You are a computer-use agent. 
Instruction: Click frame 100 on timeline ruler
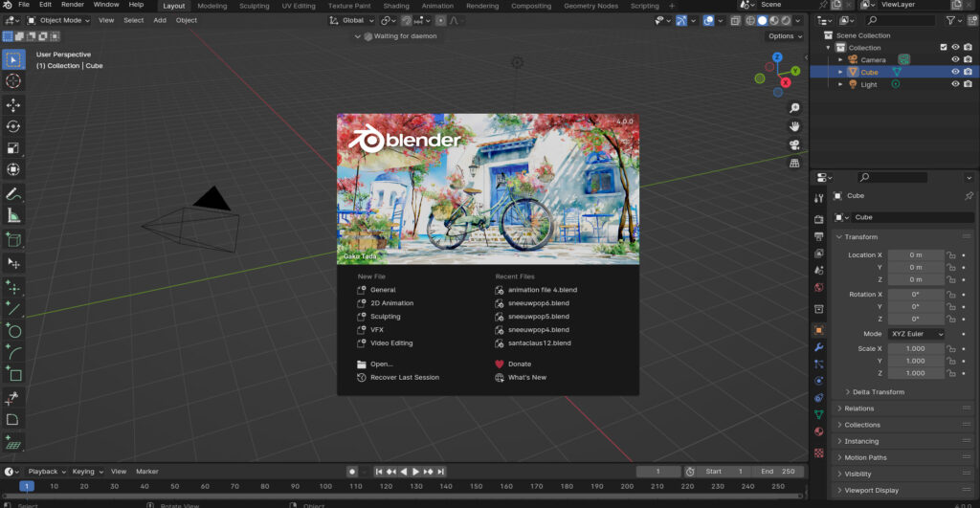tap(325, 486)
